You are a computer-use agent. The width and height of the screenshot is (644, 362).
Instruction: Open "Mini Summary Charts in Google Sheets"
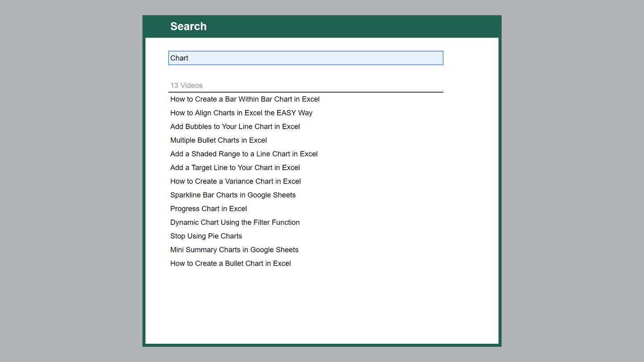234,250
